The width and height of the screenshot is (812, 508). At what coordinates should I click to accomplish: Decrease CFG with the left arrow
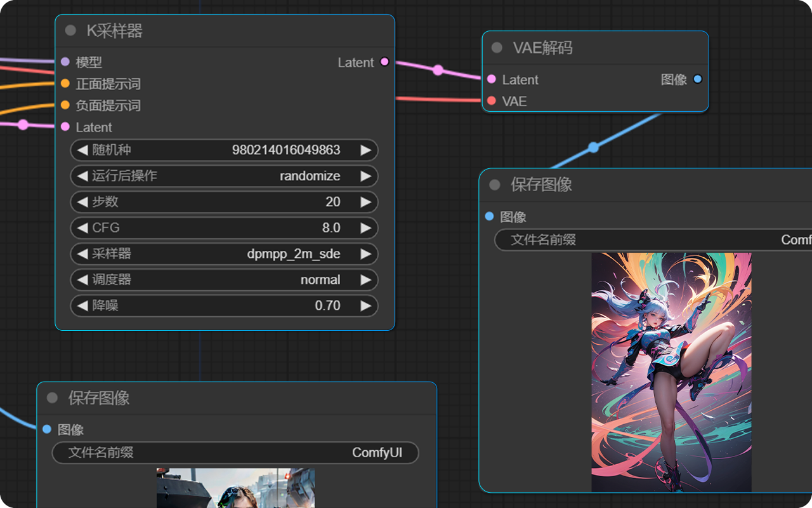point(82,227)
